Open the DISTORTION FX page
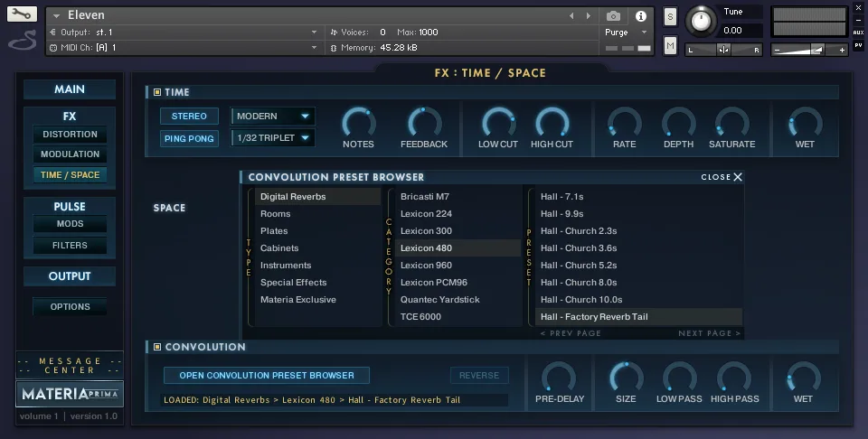 tap(70, 135)
